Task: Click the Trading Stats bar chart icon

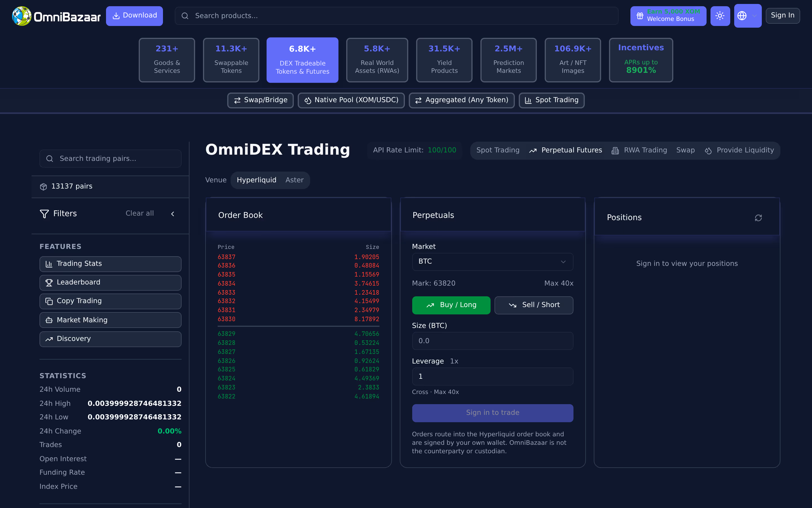Action: tap(49, 264)
